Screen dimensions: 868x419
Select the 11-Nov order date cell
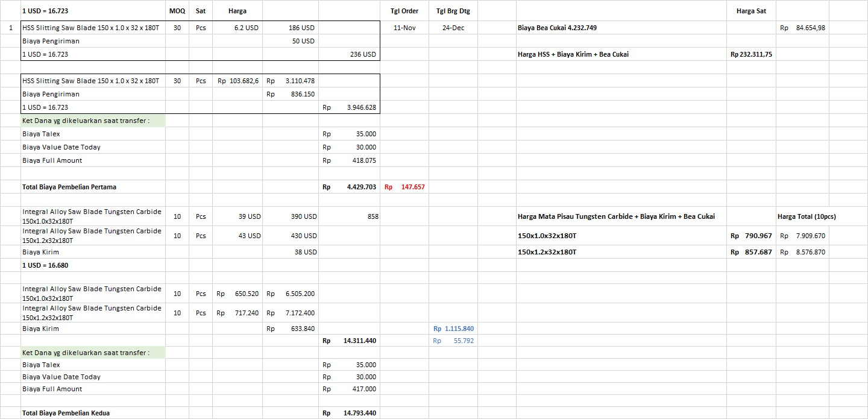tap(404, 28)
